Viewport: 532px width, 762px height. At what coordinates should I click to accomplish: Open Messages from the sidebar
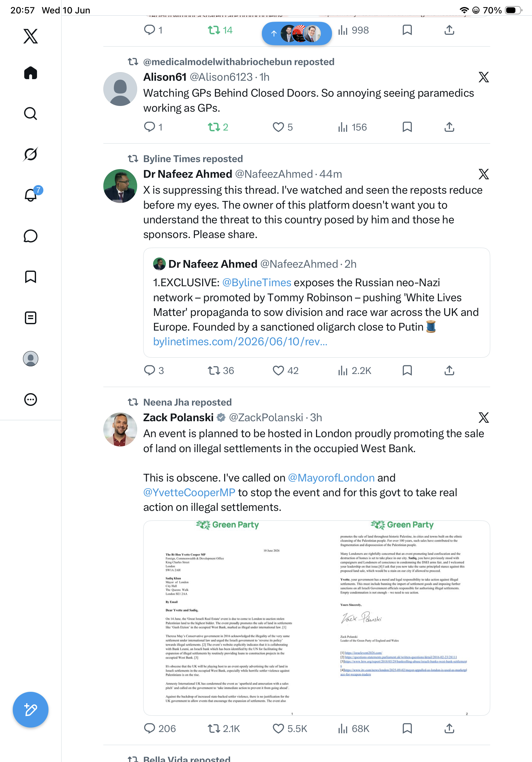31,236
